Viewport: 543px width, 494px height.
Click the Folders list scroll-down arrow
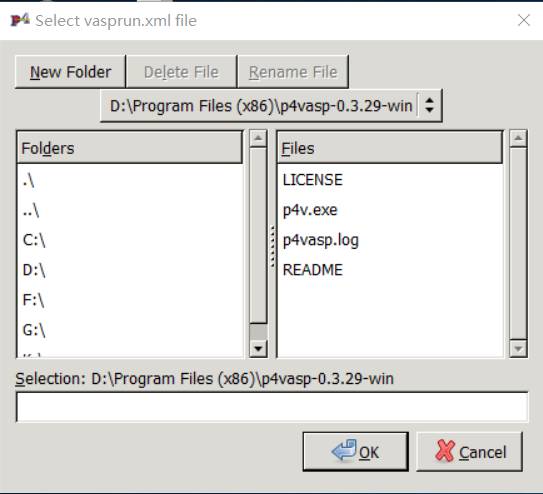pyautogui.click(x=258, y=348)
